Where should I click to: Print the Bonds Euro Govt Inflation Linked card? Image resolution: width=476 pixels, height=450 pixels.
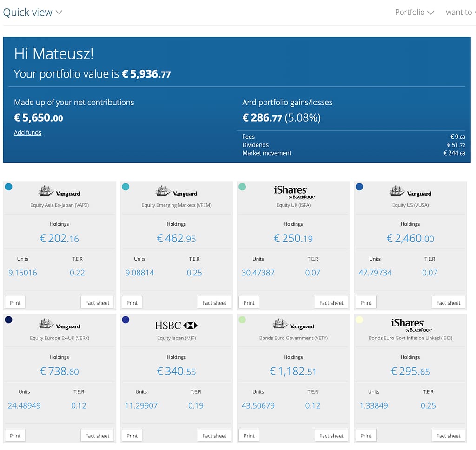pyautogui.click(x=366, y=436)
